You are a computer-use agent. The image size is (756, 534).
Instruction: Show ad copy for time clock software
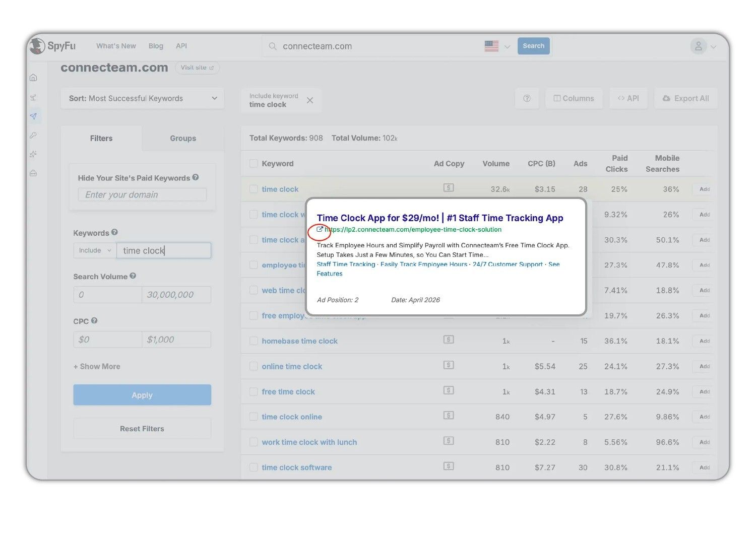(449, 466)
